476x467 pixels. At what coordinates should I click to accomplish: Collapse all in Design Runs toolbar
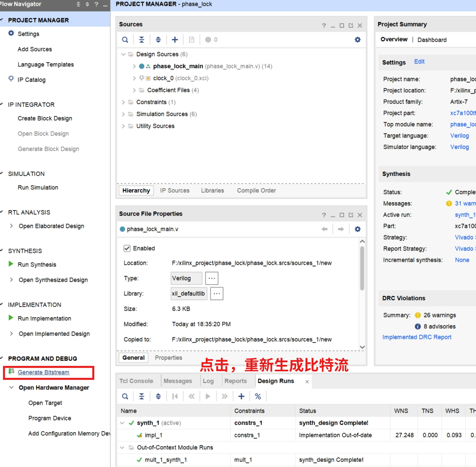[x=142, y=396]
